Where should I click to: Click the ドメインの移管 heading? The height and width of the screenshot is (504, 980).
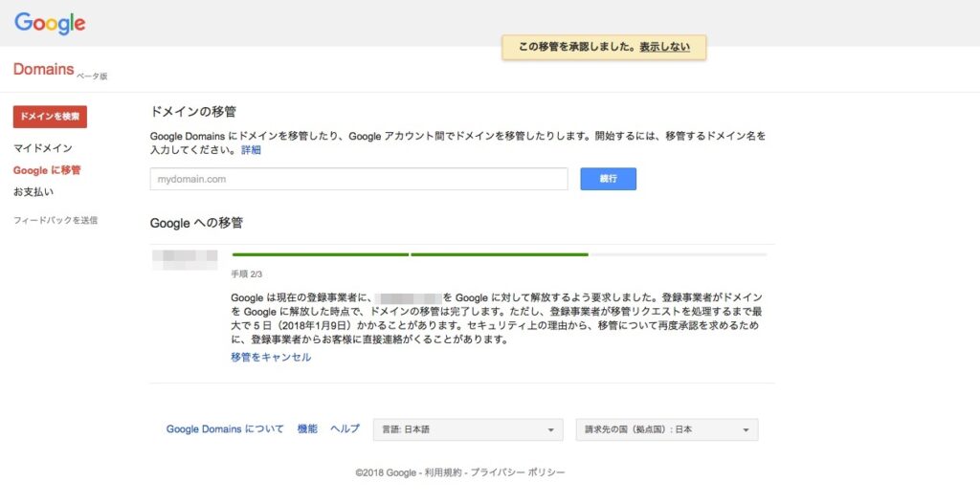193,113
